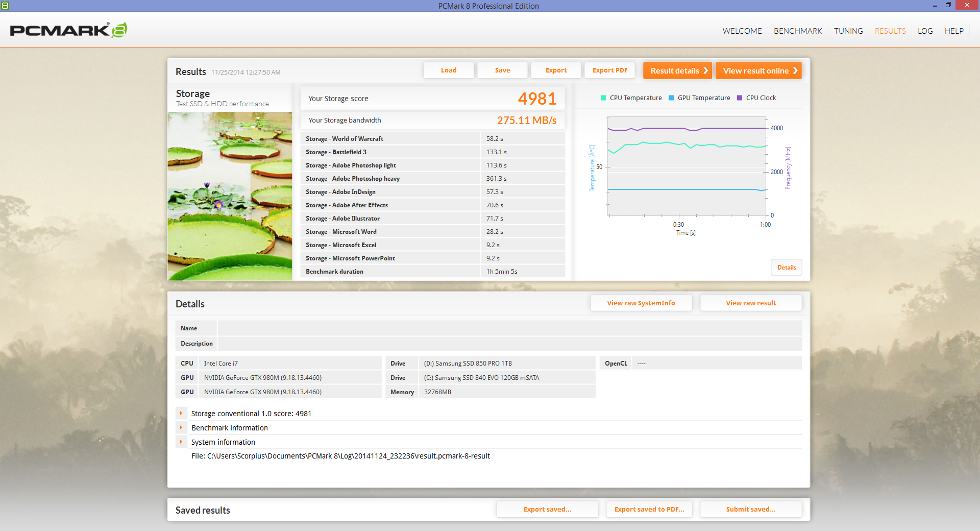Click the temperature and clock chart
The image size is (980, 531).
(x=687, y=166)
